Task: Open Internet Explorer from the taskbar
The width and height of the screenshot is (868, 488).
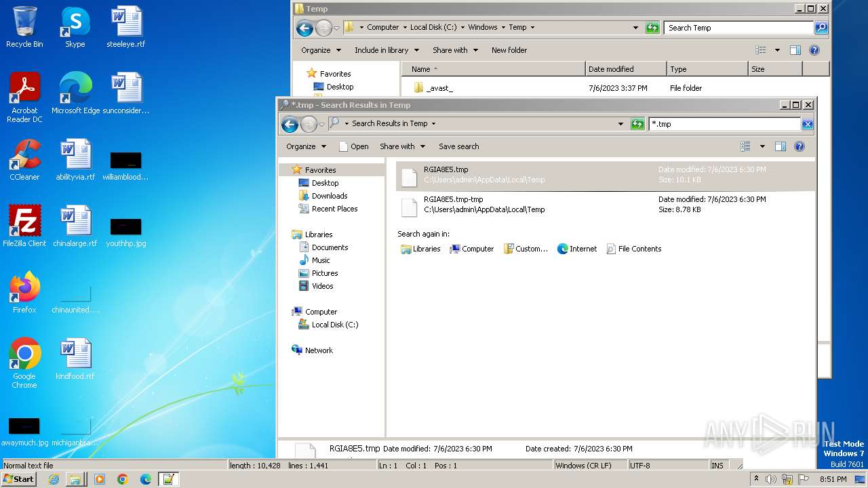Action: pyautogui.click(x=54, y=479)
